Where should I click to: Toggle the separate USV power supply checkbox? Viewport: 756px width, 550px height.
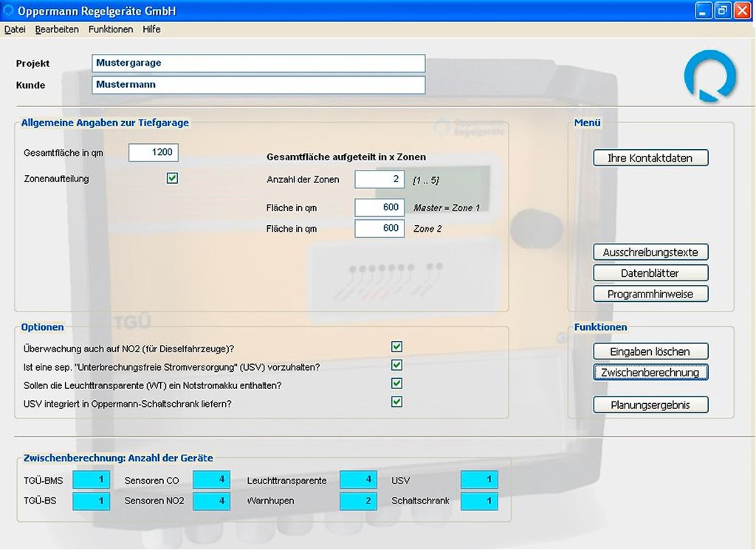[396, 365]
